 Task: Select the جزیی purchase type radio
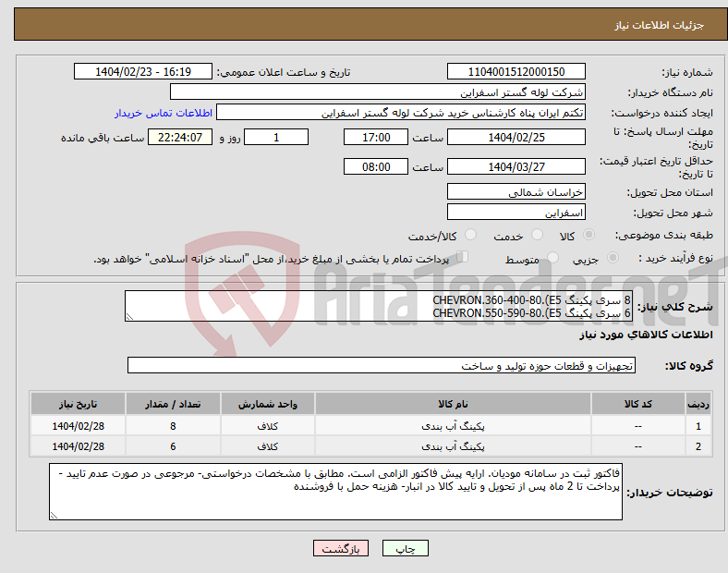[x=613, y=258]
